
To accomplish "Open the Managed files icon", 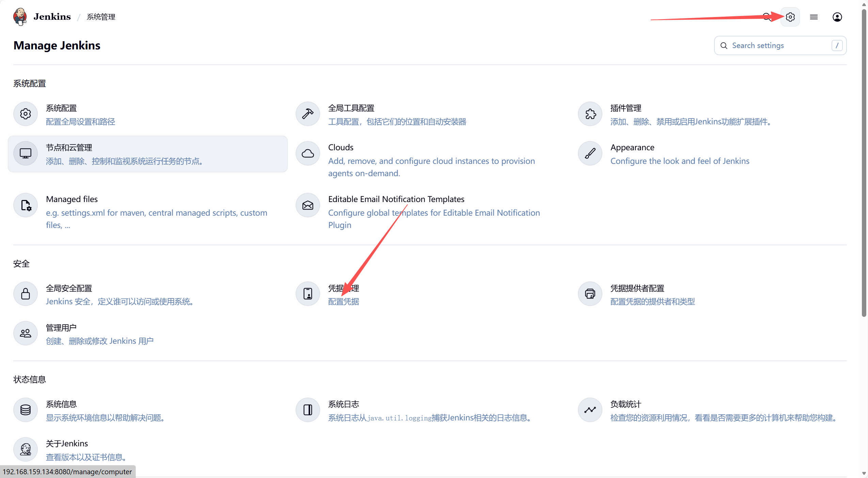I will click(26, 205).
